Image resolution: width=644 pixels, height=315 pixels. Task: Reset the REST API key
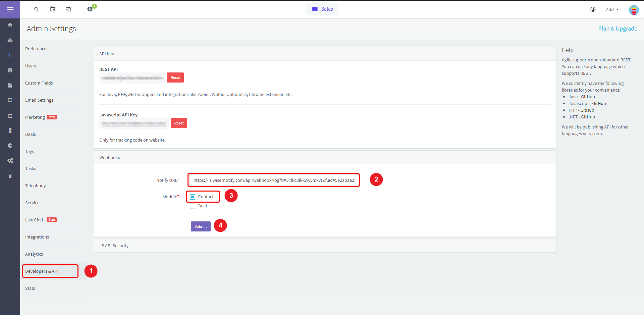coord(175,77)
